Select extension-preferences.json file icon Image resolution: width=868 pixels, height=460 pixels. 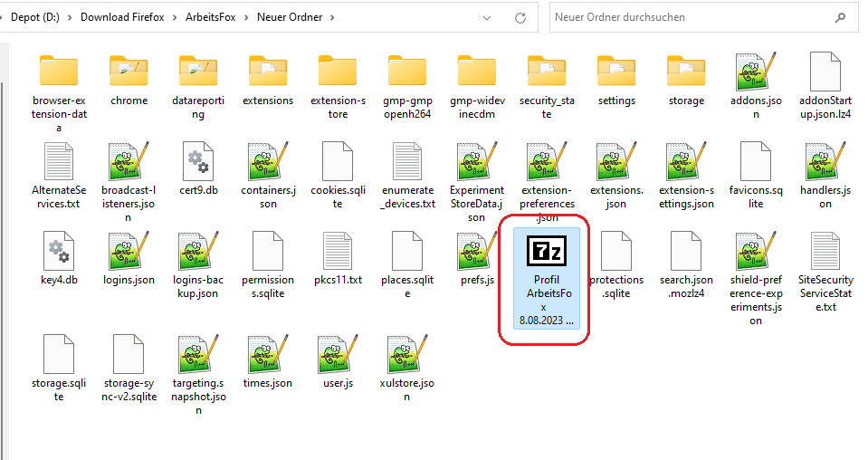[547, 160]
